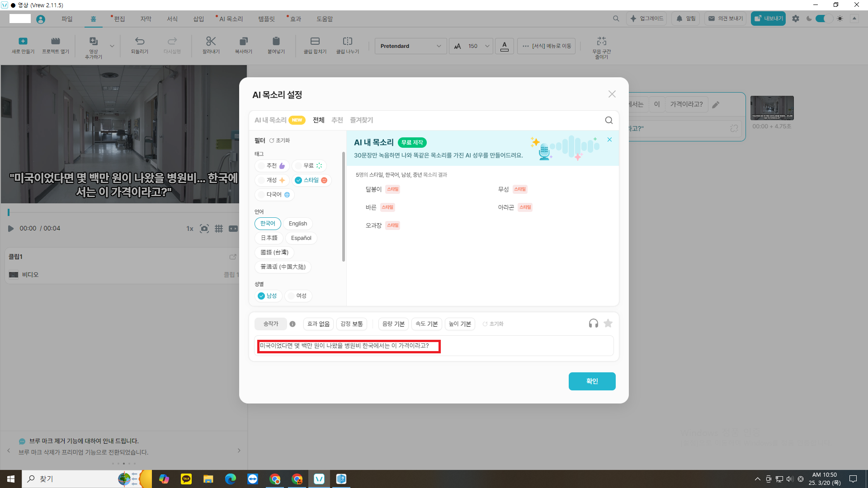Image resolution: width=868 pixels, height=488 pixels.
Task: Enable the 여성 gender filter
Action: click(298, 296)
